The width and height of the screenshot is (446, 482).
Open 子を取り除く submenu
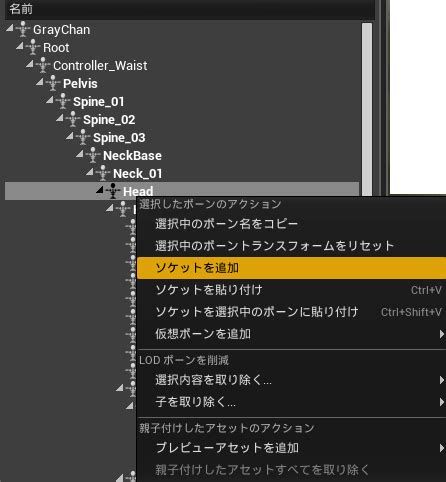(x=292, y=402)
